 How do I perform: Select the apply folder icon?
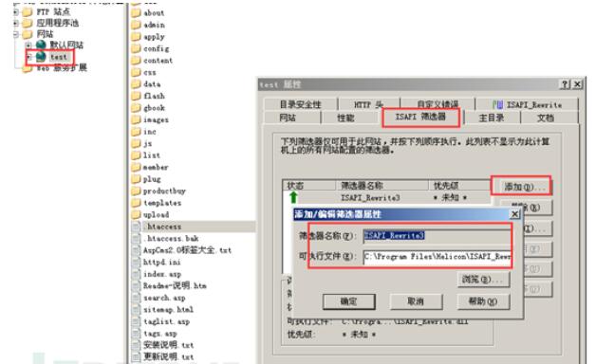pyautogui.click(x=136, y=36)
